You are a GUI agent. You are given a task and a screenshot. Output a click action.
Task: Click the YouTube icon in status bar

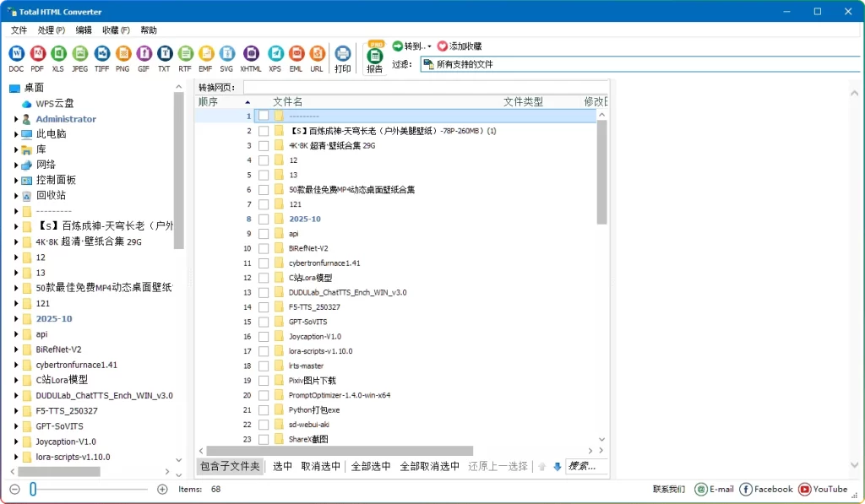pyautogui.click(x=804, y=489)
